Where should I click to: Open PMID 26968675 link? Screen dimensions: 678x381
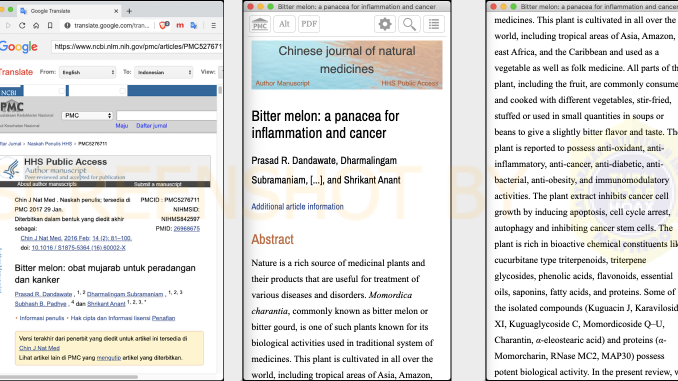(x=186, y=229)
